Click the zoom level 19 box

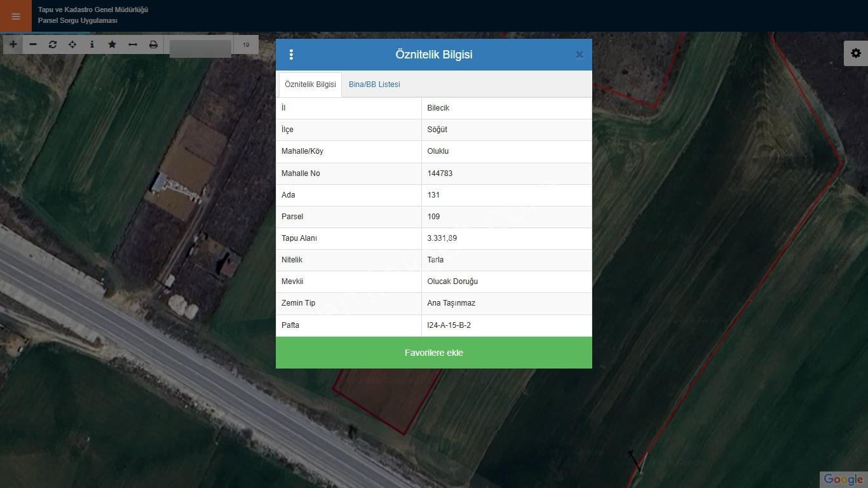(246, 44)
